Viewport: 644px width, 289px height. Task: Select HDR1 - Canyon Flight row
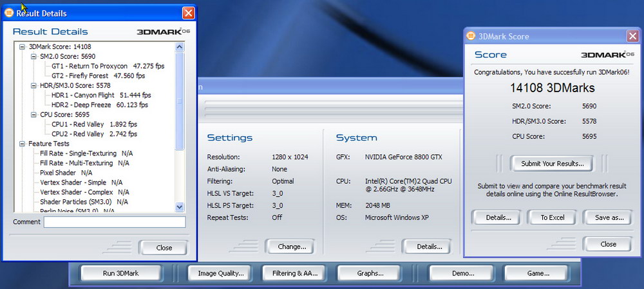pos(100,95)
